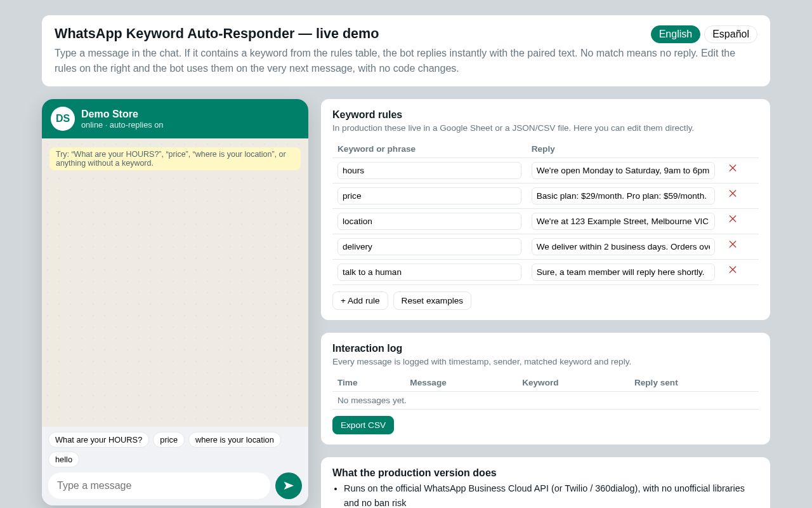Image resolution: width=812 pixels, height=508 pixels.
Task: Click the Message column header in log
Action: click(x=428, y=383)
